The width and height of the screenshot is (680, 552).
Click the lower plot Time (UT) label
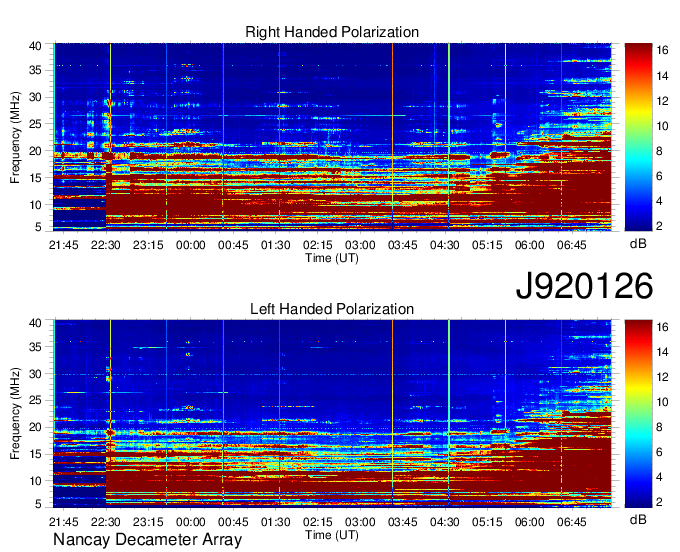(332, 535)
